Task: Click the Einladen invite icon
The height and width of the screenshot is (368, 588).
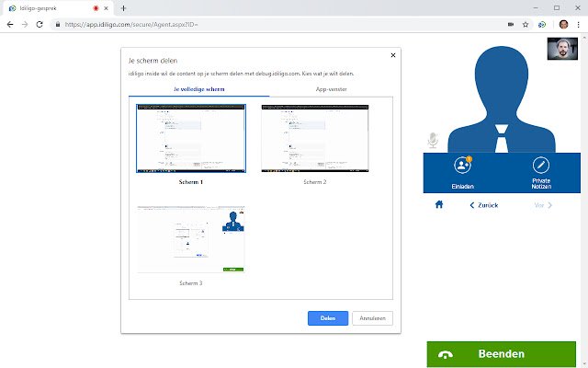Action: pyautogui.click(x=462, y=166)
